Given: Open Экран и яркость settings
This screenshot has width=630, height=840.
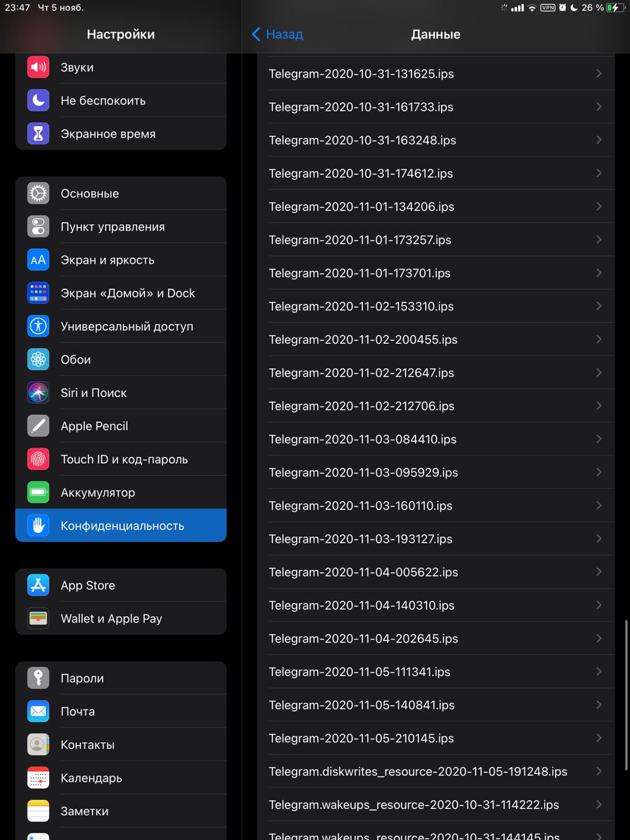Looking at the screenshot, I should coord(121,260).
